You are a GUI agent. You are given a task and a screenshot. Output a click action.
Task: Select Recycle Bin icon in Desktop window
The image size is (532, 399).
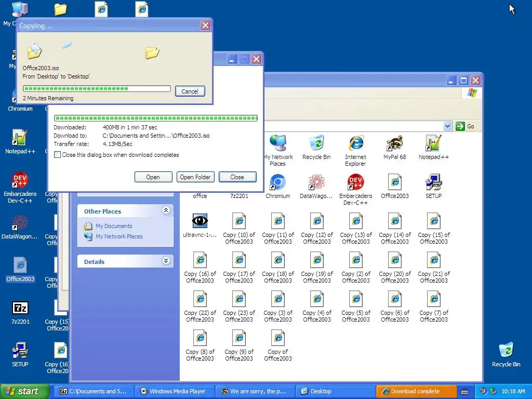click(x=316, y=148)
